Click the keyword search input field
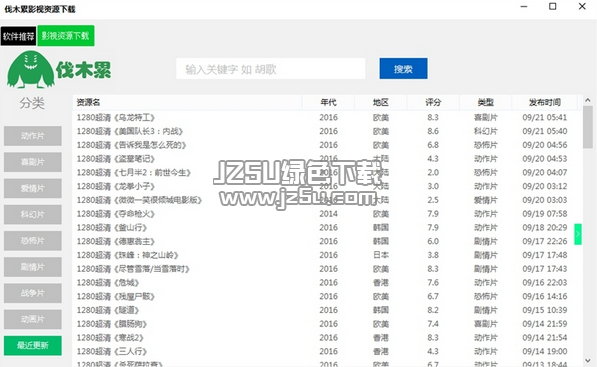Image resolution: width=597 pixels, height=367 pixels. pos(271,69)
